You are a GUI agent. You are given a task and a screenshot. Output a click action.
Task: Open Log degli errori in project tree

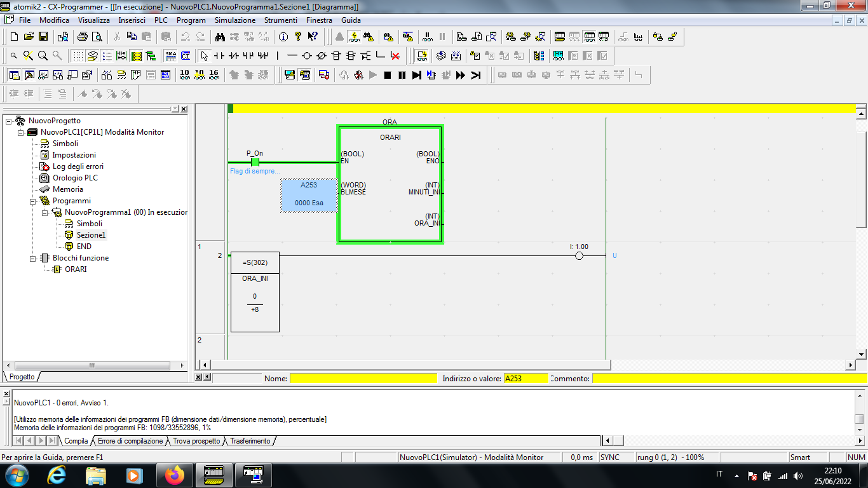click(x=78, y=166)
